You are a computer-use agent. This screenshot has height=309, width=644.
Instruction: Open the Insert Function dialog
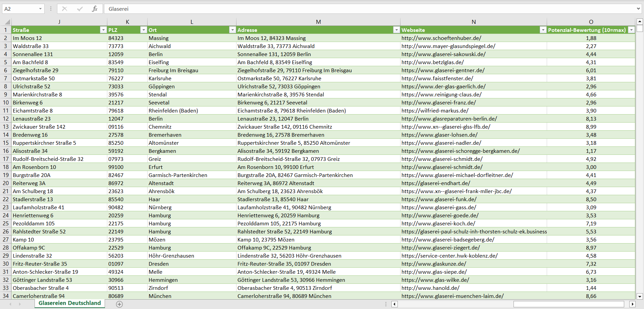click(95, 9)
